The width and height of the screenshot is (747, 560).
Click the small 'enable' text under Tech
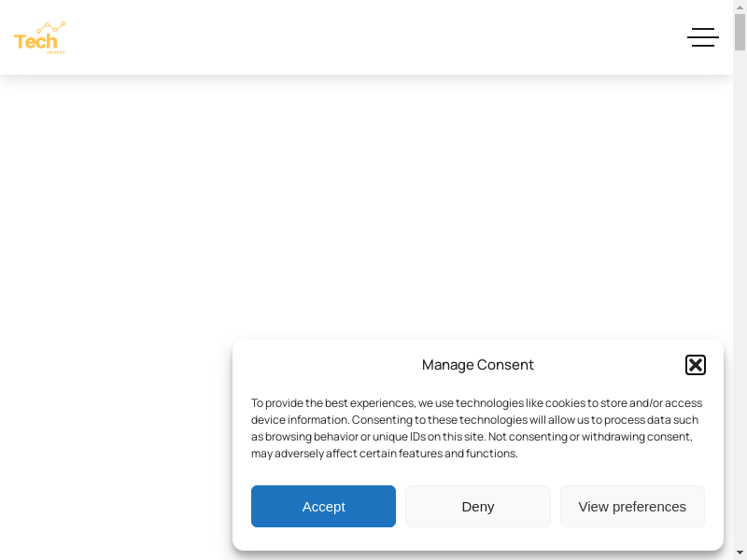(56, 51)
